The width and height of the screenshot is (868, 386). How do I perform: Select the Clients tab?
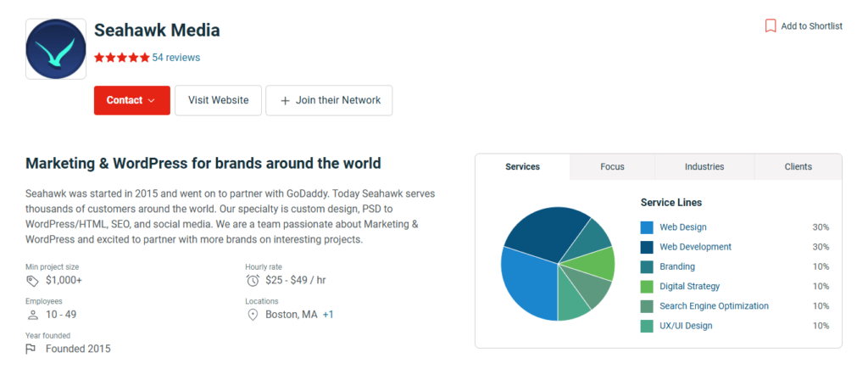point(798,166)
